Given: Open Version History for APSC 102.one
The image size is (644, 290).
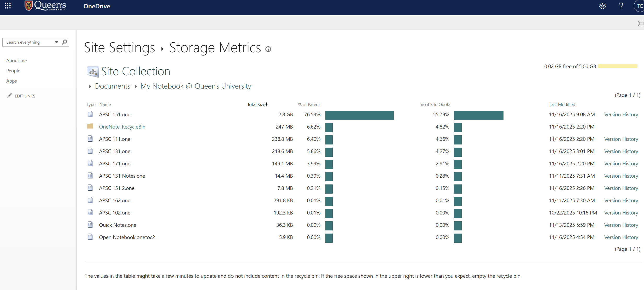Looking at the screenshot, I should 621,213.
